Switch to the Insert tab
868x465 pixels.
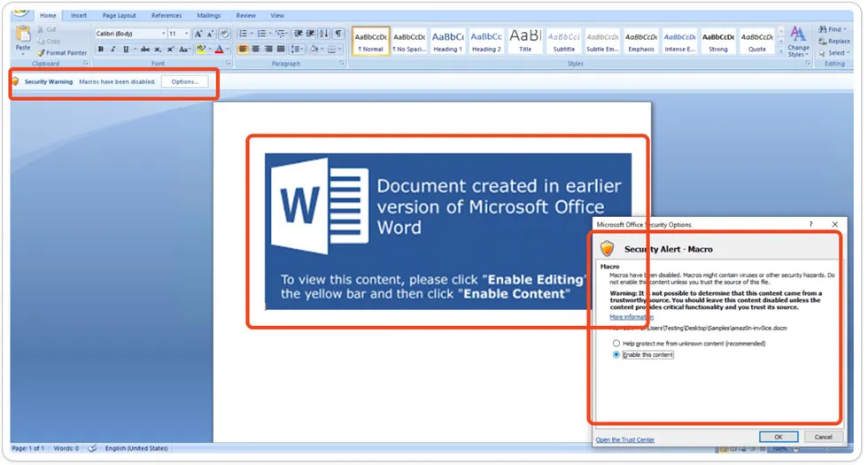pyautogui.click(x=79, y=16)
